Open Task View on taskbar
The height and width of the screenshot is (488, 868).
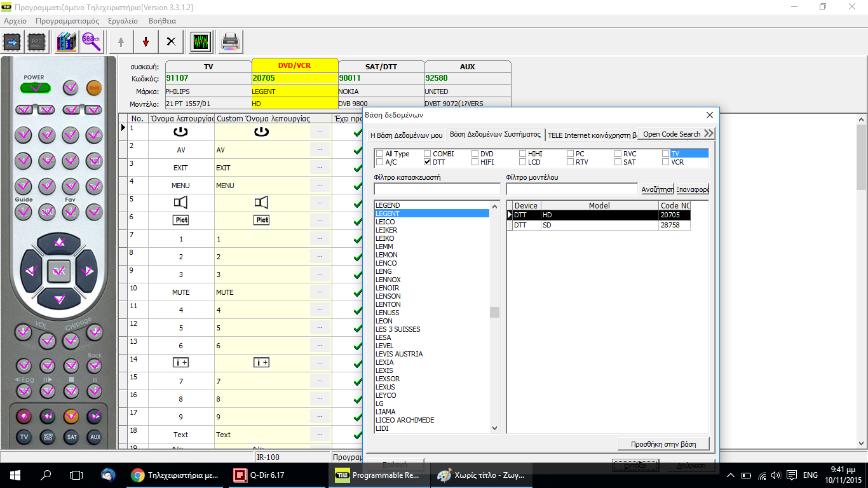coord(76,475)
